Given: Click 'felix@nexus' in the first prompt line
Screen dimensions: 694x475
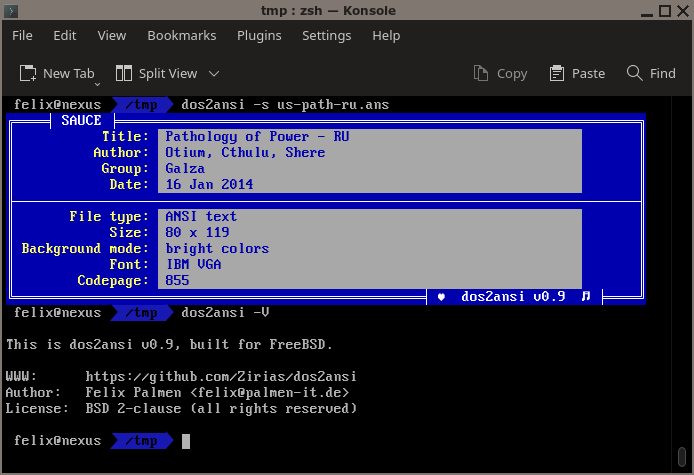Looking at the screenshot, I should [58, 104].
